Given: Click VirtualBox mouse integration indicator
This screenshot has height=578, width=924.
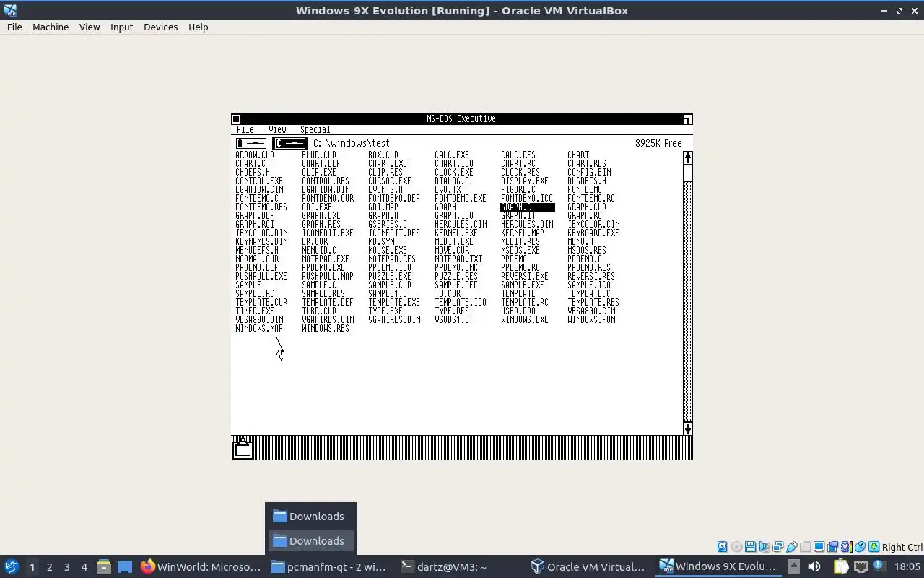Looking at the screenshot, I should [x=860, y=547].
